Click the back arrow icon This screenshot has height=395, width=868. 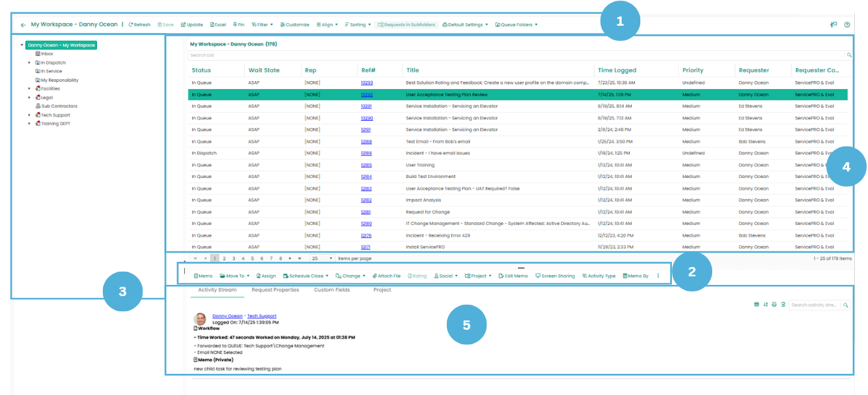click(x=23, y=25)
